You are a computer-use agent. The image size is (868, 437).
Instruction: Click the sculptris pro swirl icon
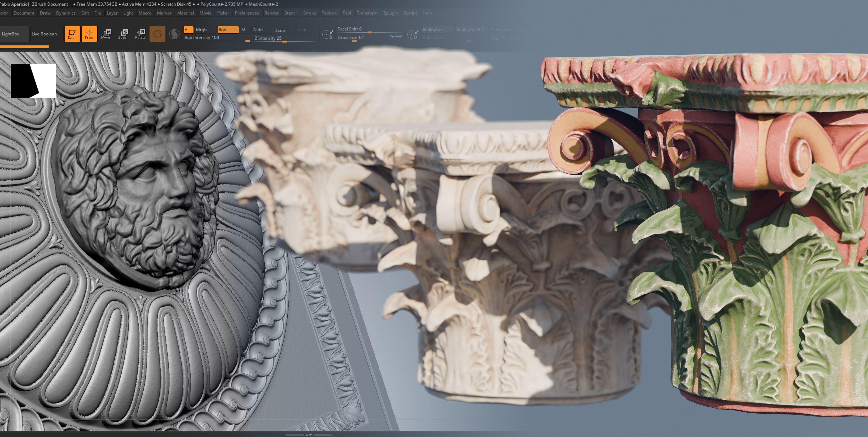click(174, 34)
